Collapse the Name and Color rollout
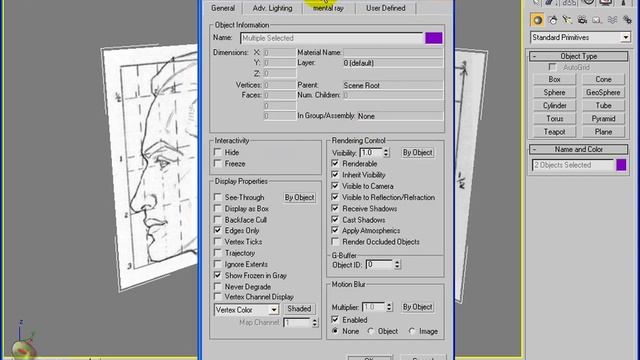 point(578,149)
